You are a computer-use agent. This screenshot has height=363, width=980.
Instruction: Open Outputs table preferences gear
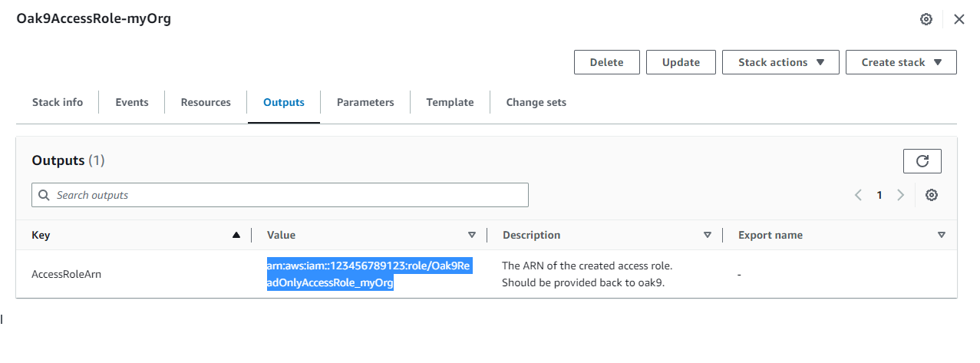pyautogui.click(x=932, y=195)
